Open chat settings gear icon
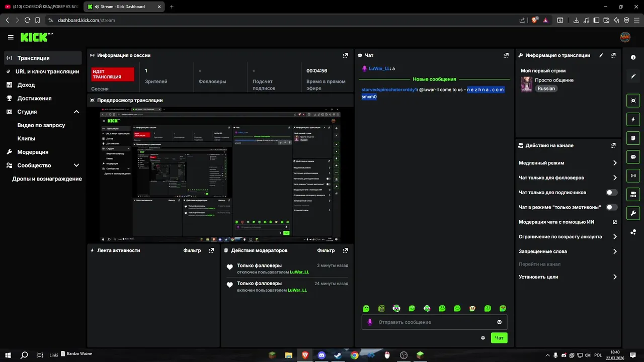This screenshot has width=644, height=362. pos(483,338)
